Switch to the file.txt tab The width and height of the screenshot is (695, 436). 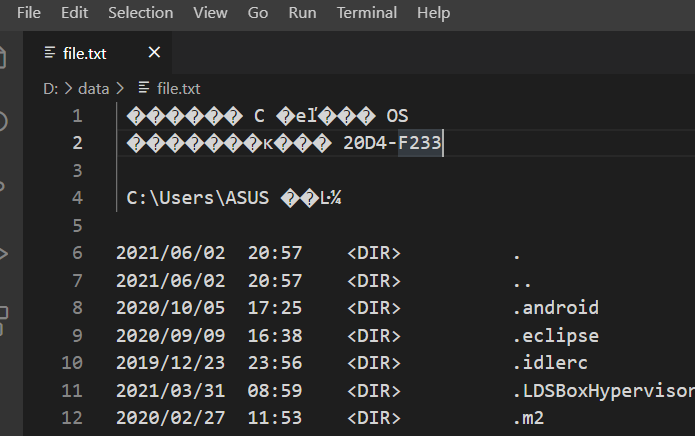[85, 53]
